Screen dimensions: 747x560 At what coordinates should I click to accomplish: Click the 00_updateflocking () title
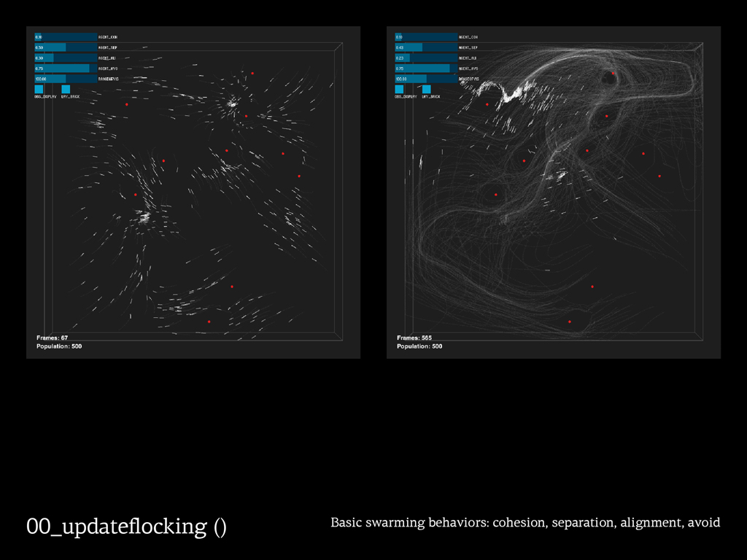(x=126, y=526)
